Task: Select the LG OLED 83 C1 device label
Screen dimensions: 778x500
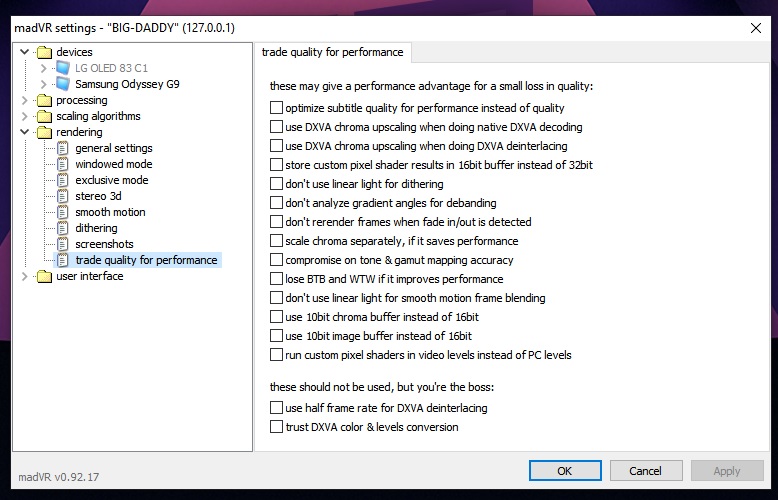Action: coord(111,68)
